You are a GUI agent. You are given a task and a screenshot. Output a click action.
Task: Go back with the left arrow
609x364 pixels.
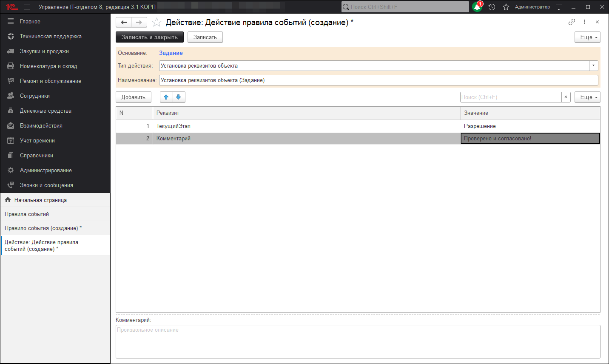coord(124,22)
